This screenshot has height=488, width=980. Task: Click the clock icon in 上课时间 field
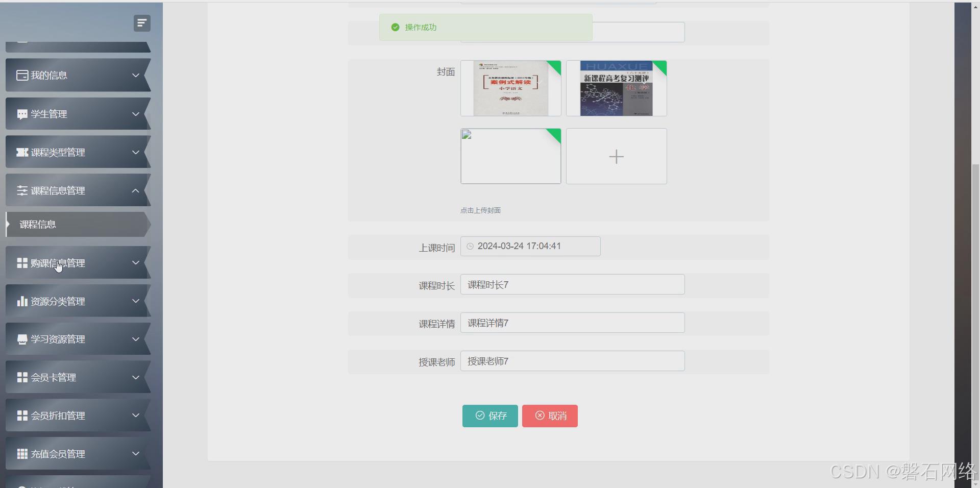click(x=470, y=246)
